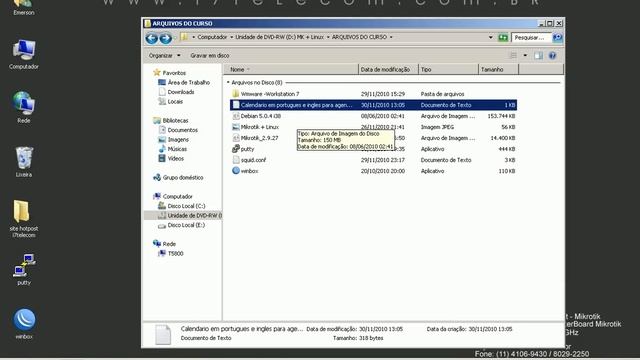
Task: Open Downloads in sidebar
Action: [x=180, y=92]
